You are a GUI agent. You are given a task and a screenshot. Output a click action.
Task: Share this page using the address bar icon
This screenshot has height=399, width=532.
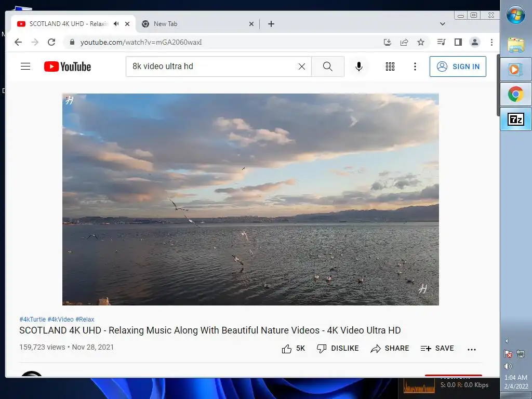(404, 42)
